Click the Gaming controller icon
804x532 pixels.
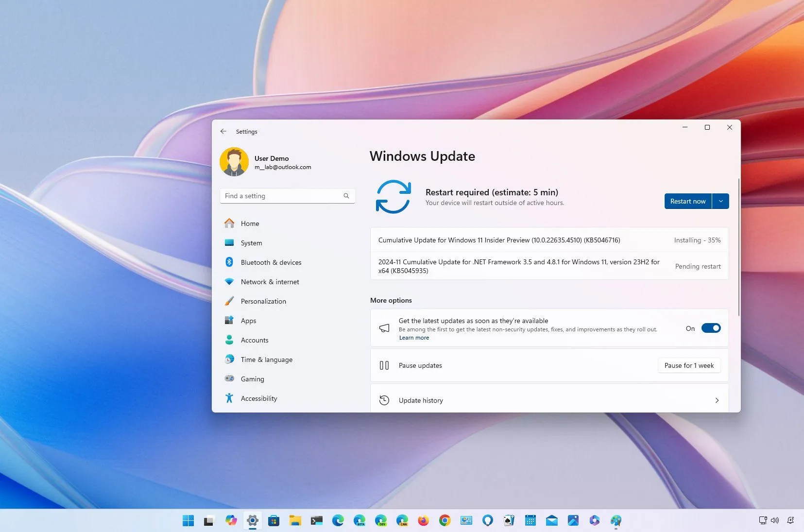(230, 378)
